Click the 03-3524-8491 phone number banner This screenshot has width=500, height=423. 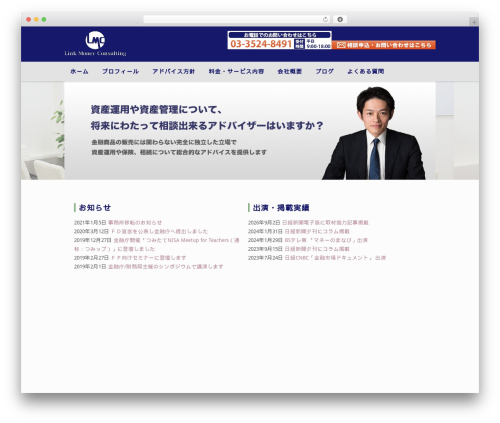[x=279, y=40]
